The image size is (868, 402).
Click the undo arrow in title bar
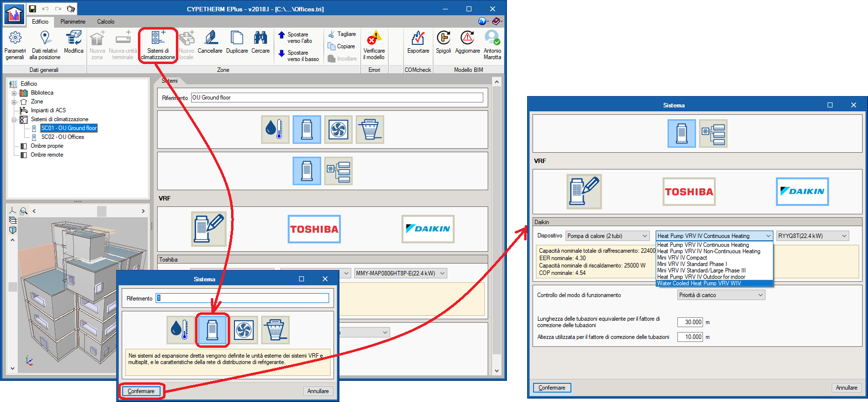pos(45,9)
